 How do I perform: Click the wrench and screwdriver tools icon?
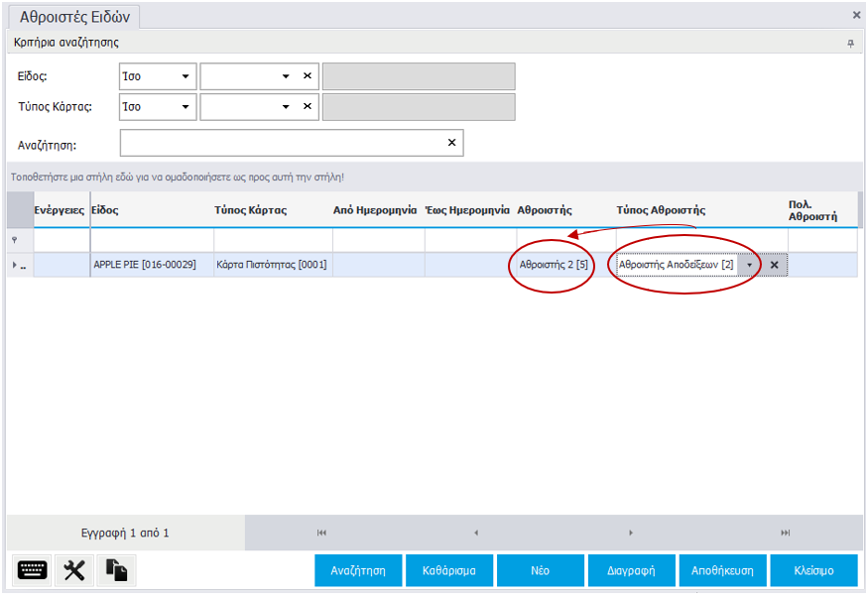click(74, 570)
